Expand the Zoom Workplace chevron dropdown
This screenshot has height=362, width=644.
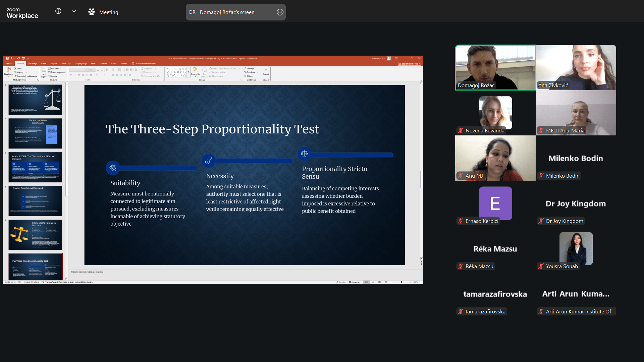(x=74, y=11)
